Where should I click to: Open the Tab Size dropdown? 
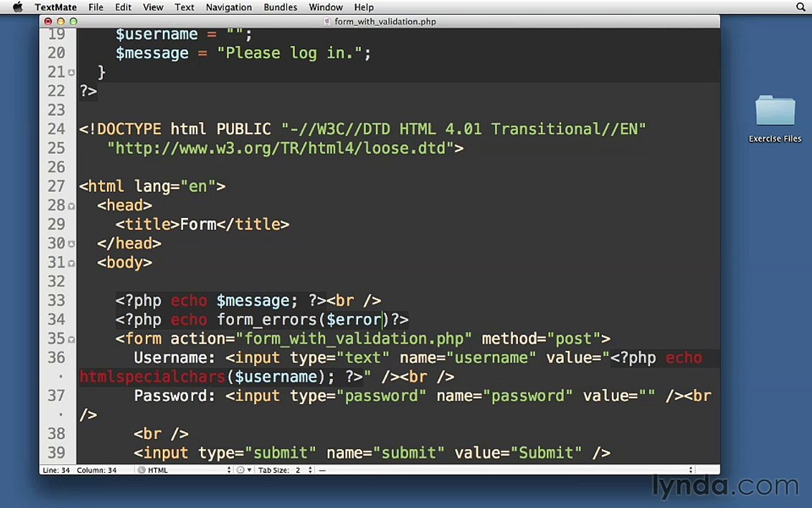[285, 470]
